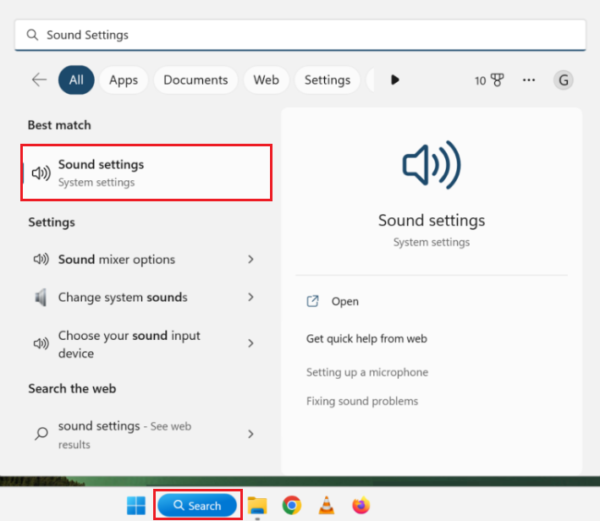Image resolution: width=600 pixels, height=521 pixels.
Task: Open the Sound mixer options result
Action: [x=146, y=259]
